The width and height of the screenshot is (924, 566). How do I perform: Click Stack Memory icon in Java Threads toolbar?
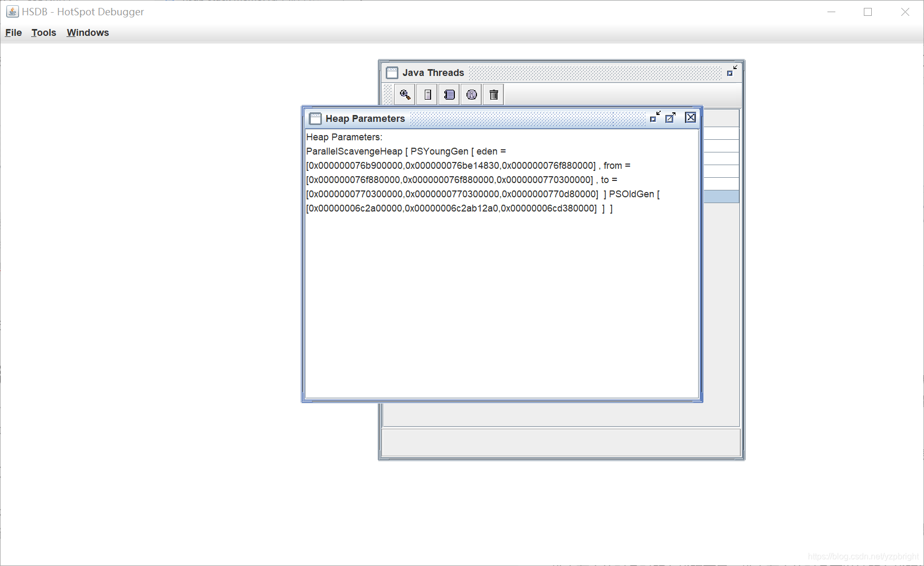[x=427, y=94]
